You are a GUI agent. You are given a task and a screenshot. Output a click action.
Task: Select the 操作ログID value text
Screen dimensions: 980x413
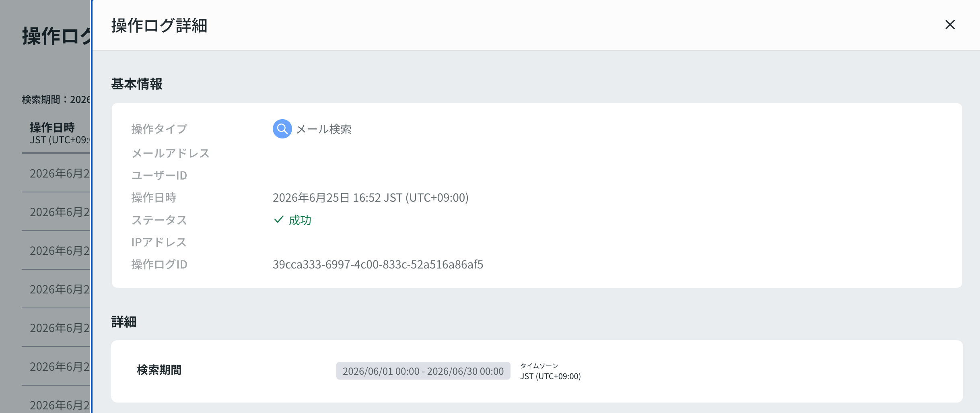(378, 264)
